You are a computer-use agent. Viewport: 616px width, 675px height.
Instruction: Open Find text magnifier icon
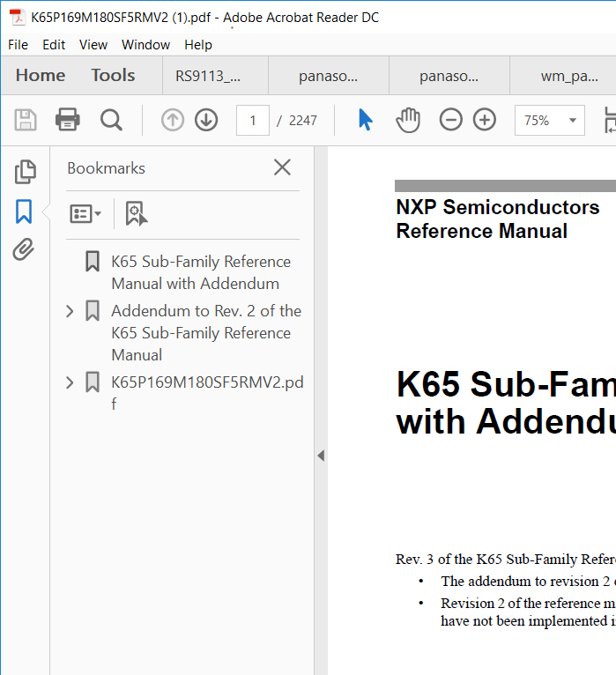[x=111, y=120]
